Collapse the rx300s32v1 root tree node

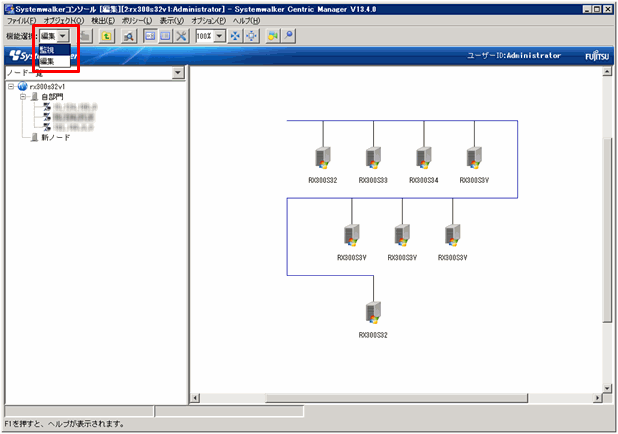[x=11, y=86]
